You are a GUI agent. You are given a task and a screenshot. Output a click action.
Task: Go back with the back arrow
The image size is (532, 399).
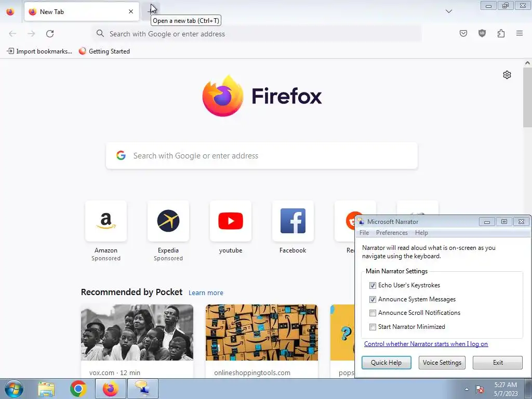12,34
